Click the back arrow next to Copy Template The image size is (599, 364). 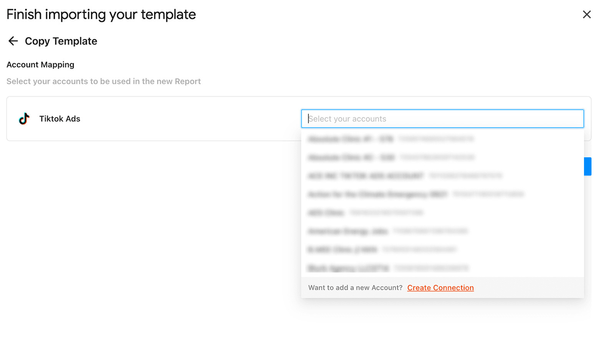(13, 41)
